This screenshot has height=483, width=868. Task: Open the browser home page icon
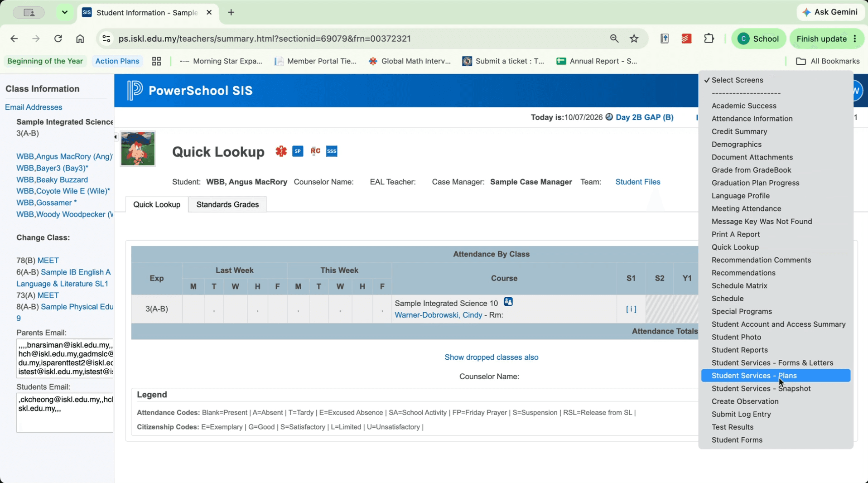(80, 39)
